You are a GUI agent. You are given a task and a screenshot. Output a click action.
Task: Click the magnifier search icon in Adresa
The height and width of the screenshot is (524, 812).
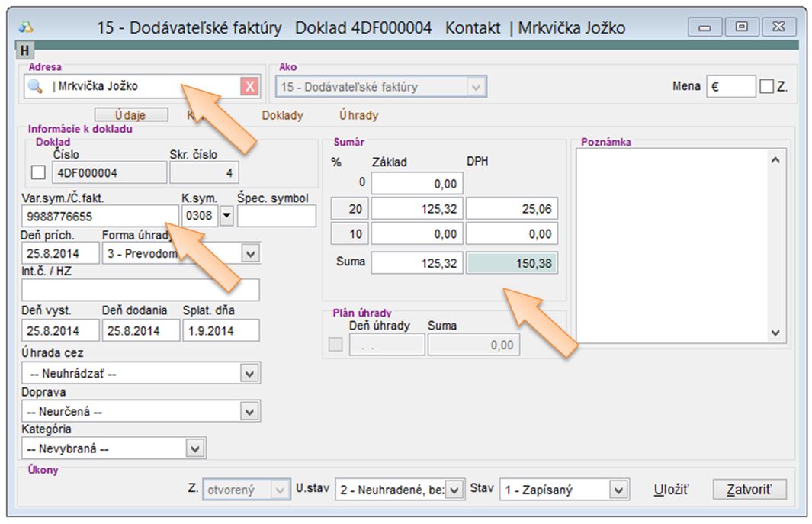35,86
